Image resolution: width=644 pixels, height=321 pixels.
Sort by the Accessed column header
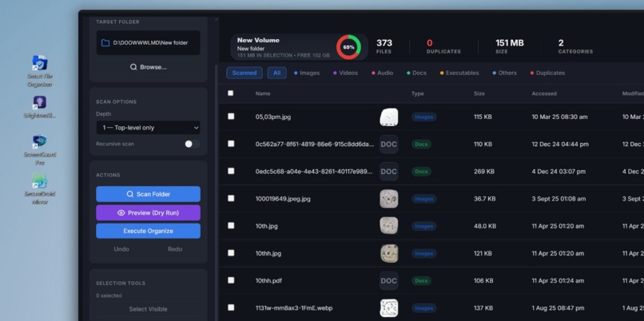click(x=544, y=93)
